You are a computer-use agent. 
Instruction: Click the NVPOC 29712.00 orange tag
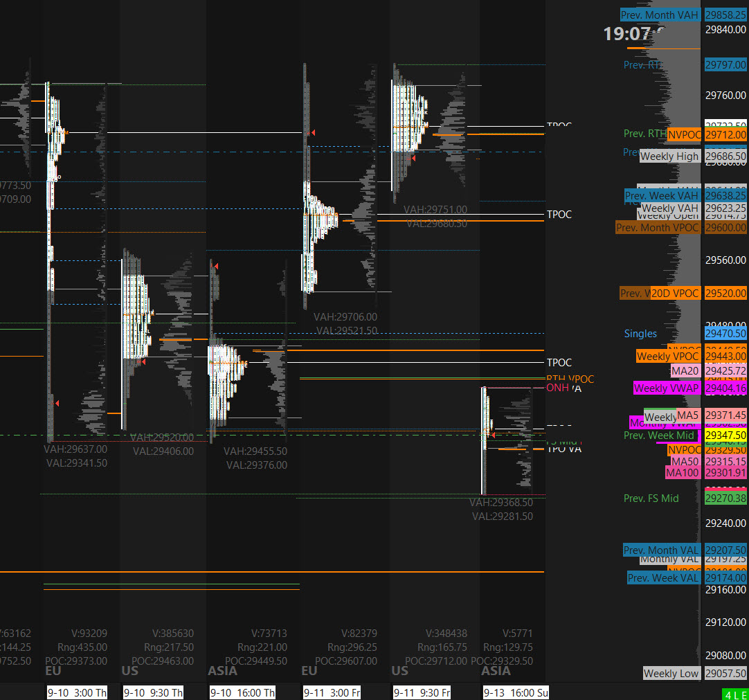point(684,135)
